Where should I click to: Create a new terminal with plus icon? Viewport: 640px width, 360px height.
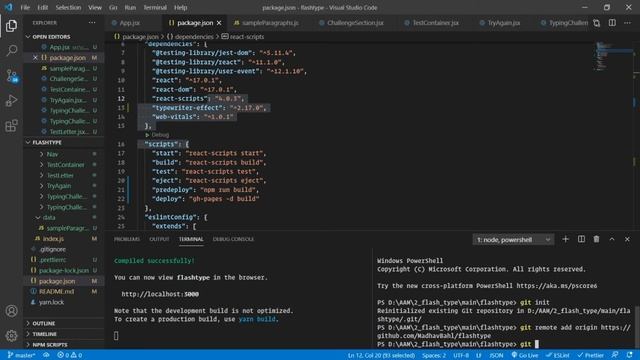pos(565,239)
